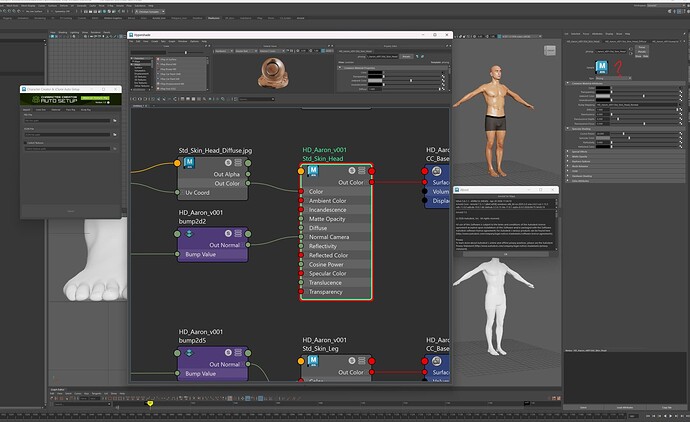Screen dimensions: 690x422
Task: Click Ambient Color swatch in Attribute Editor
Action: (x=603, y=96)
